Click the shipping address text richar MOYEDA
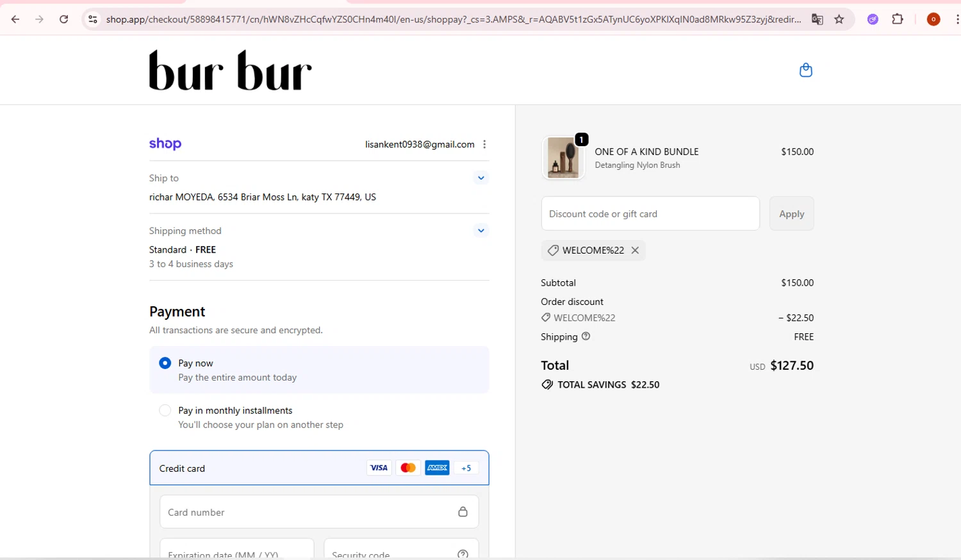The width and height of the screenshot is (961, 560). [x=263, y=197]
